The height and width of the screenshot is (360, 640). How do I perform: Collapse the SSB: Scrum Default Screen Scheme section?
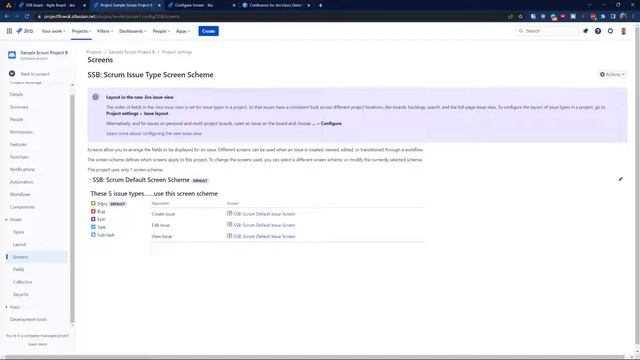point(90,180)
